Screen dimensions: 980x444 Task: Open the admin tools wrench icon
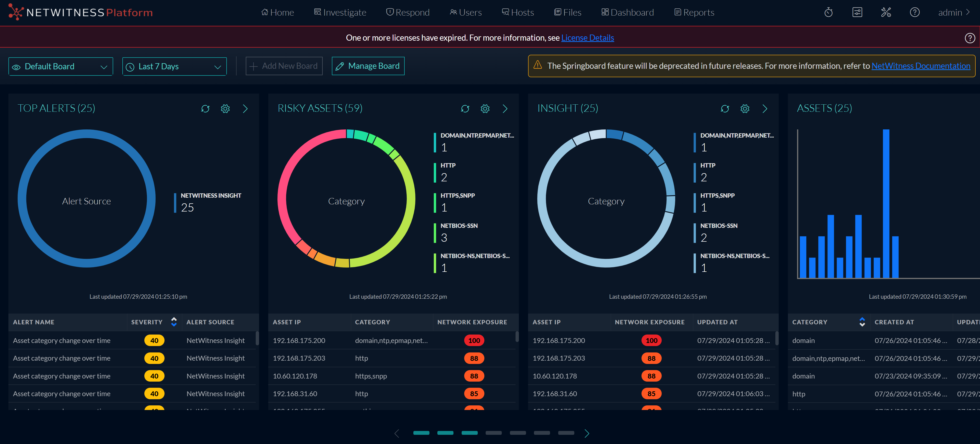point(886,12)
